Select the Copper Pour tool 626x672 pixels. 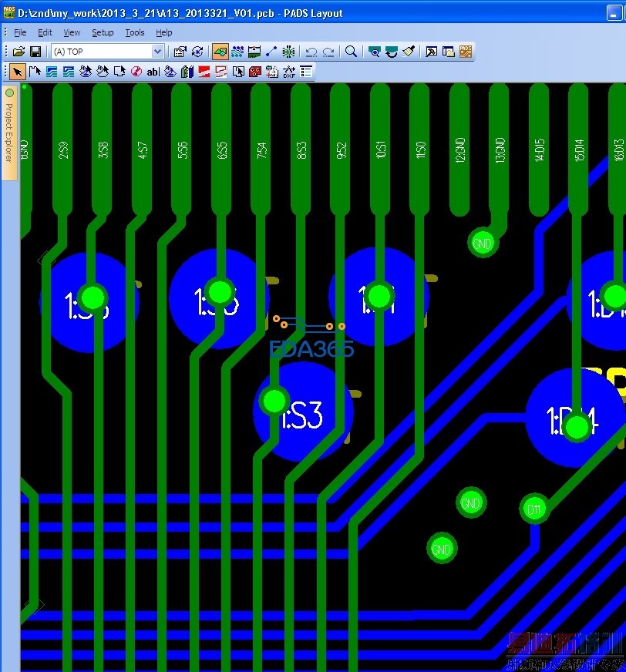pyautogui.click(x=86, y=72)
